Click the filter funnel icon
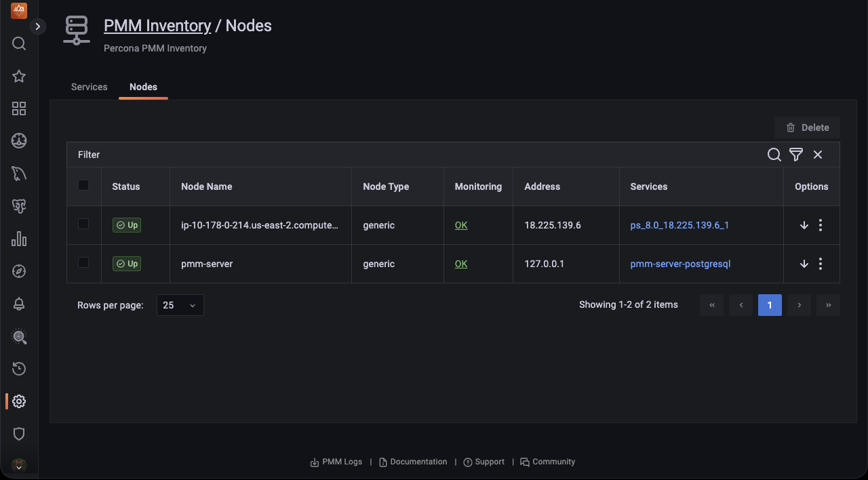 [796, 155]
